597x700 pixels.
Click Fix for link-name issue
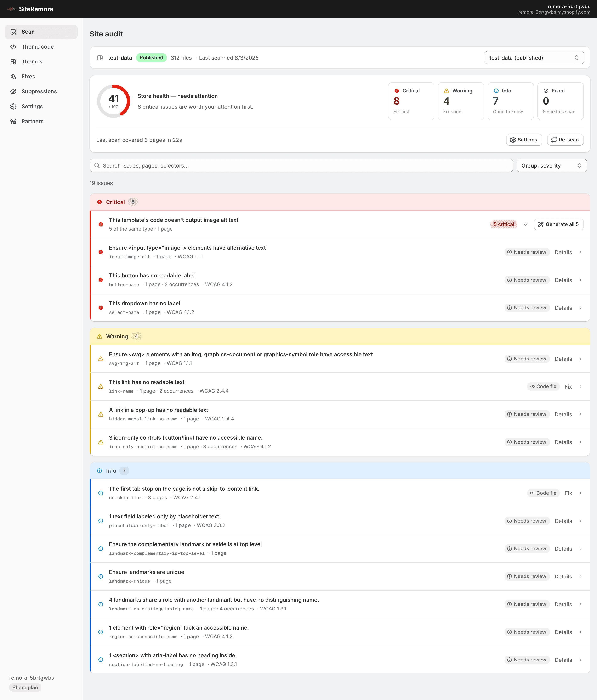click(568, 386)
